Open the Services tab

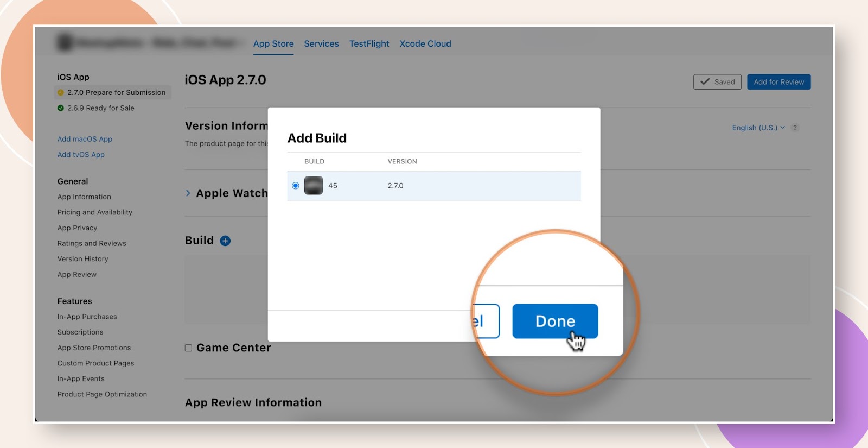pyautogui.click(x=321, y=43)
